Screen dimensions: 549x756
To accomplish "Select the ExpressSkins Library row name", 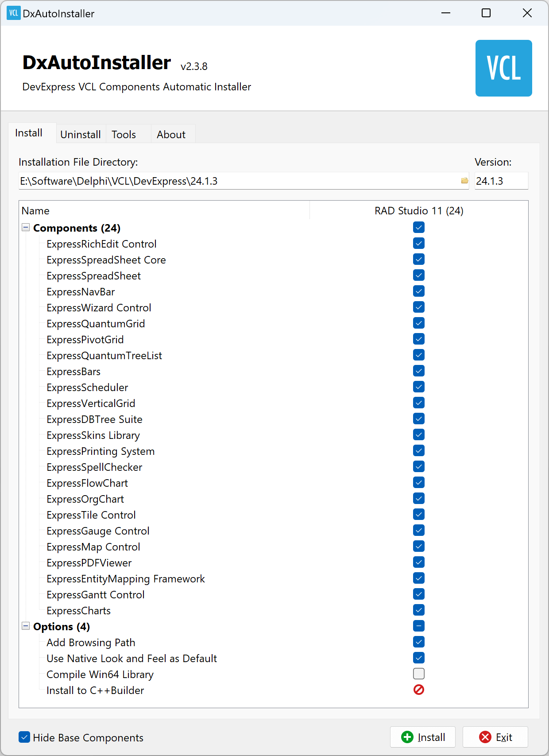I will (x=93, y=435).
